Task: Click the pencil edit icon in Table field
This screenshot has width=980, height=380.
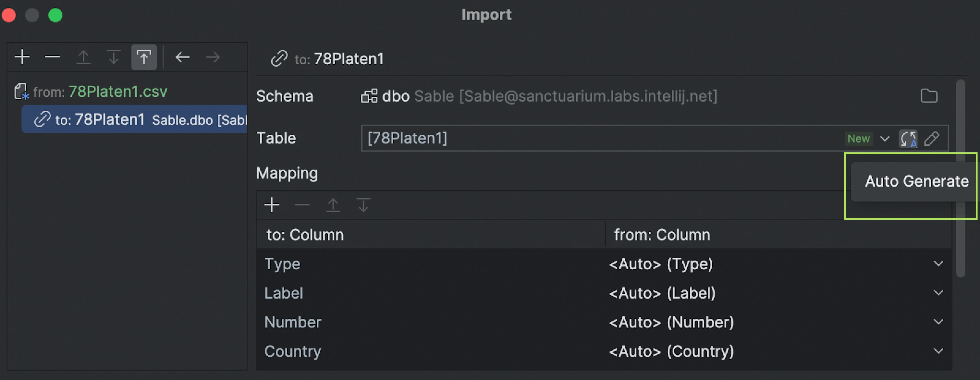Action: coord(932,138)
